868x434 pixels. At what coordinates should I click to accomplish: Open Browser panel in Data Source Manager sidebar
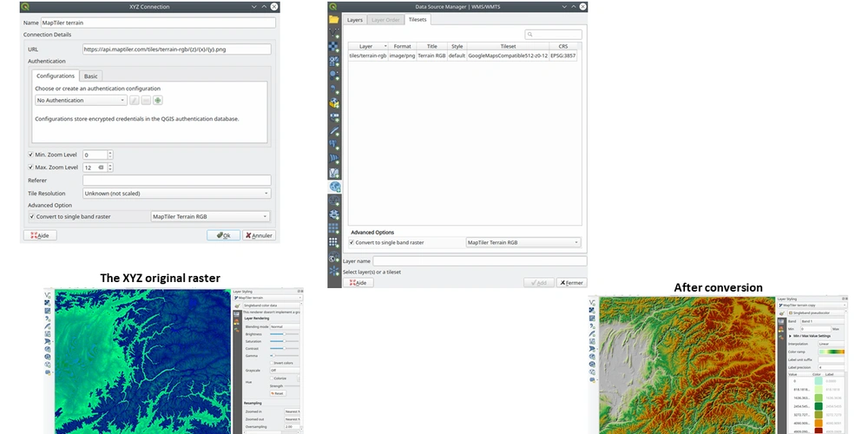tap(334, 19)
